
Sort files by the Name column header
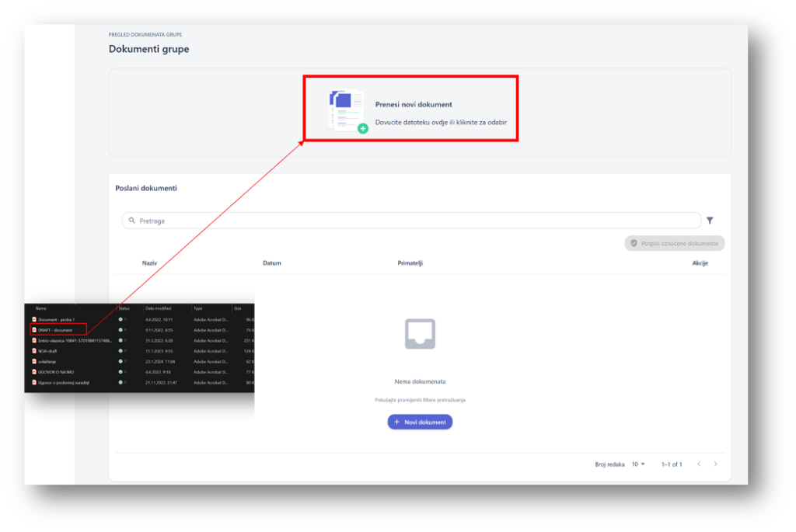41,308
